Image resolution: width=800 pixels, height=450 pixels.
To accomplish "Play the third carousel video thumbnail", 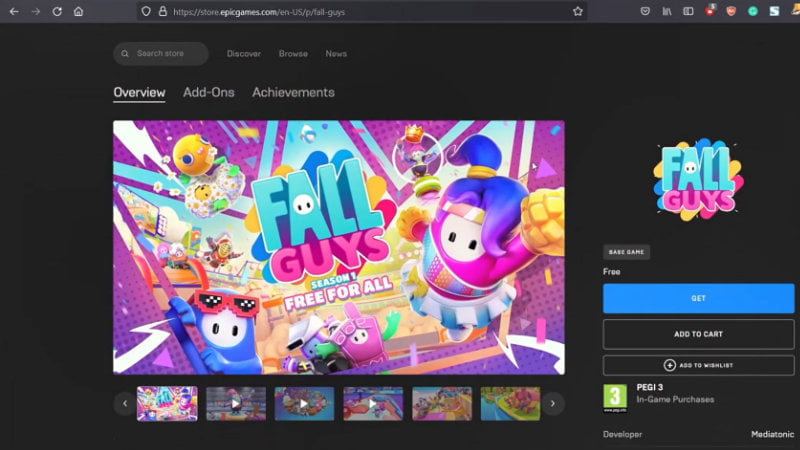I will pos(305,404).
